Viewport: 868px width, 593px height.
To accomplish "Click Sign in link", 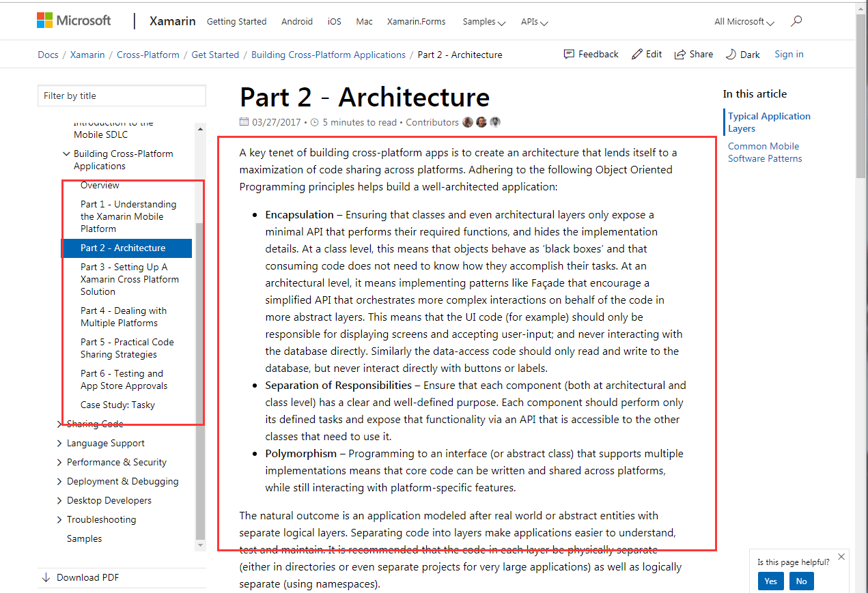I will tap(789, 54).
